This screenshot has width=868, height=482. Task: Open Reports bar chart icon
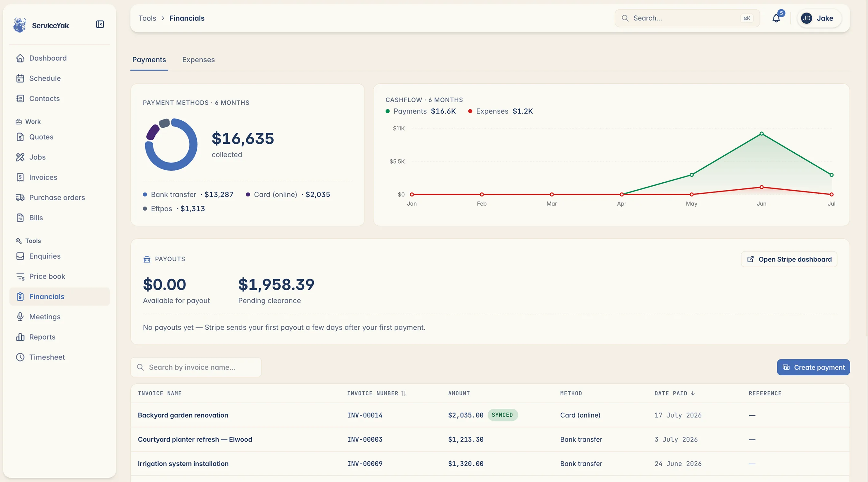pyautogui.click(x=20, y=337)
